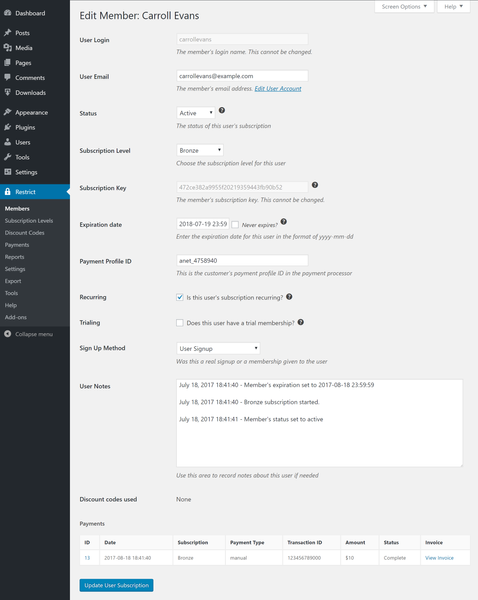478x600 pixels.
Task: Expand the Help panel at top
Action: pos(454,7)
